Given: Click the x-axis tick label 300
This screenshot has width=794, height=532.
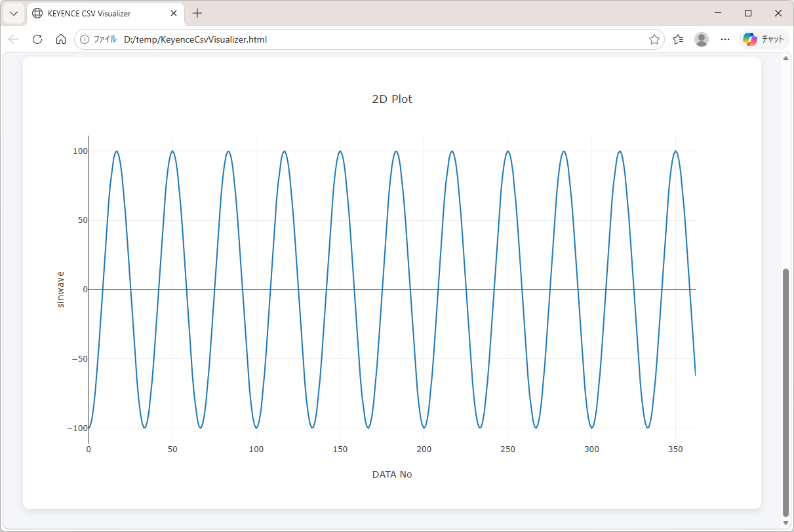Looking at the screenshot, I should [592, 449].
